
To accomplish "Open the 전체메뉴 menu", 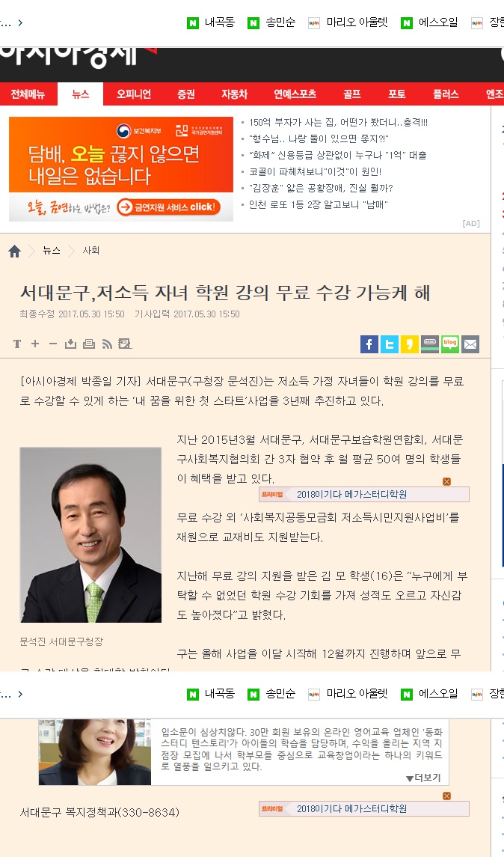I will point(28,94).
